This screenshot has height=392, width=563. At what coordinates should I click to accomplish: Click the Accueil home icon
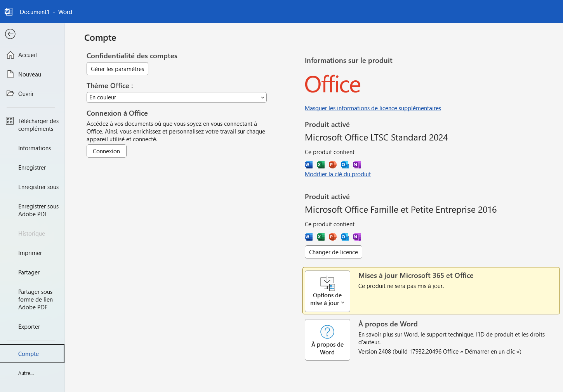pyautogui.click(x=10, y=55)
